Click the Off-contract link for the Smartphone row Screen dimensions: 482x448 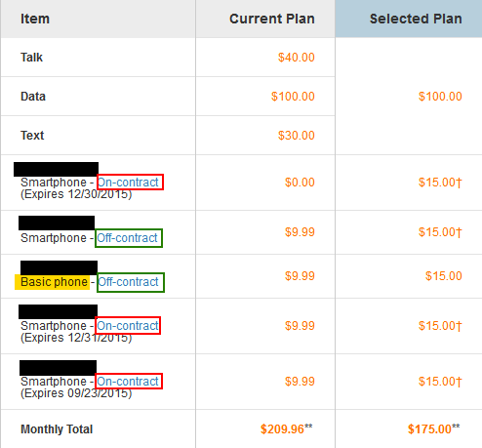(x=127, y=238)
